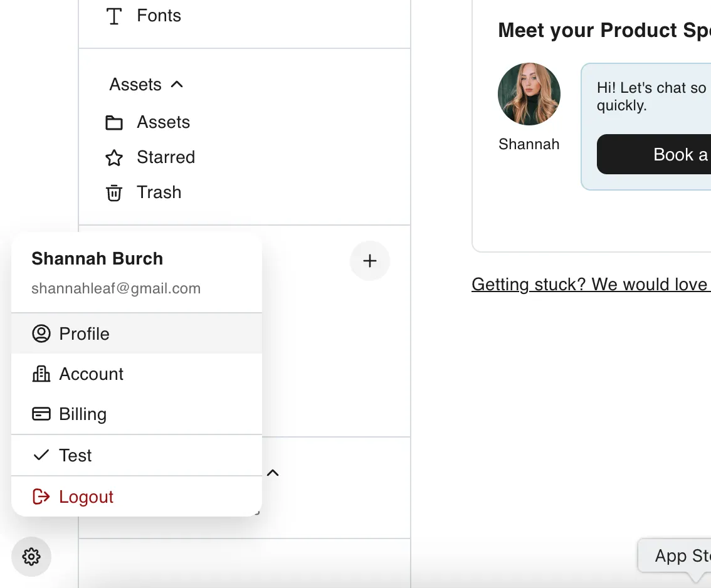Click the red Logout arrow icon
711x588 pixels.
click(41, 496)
